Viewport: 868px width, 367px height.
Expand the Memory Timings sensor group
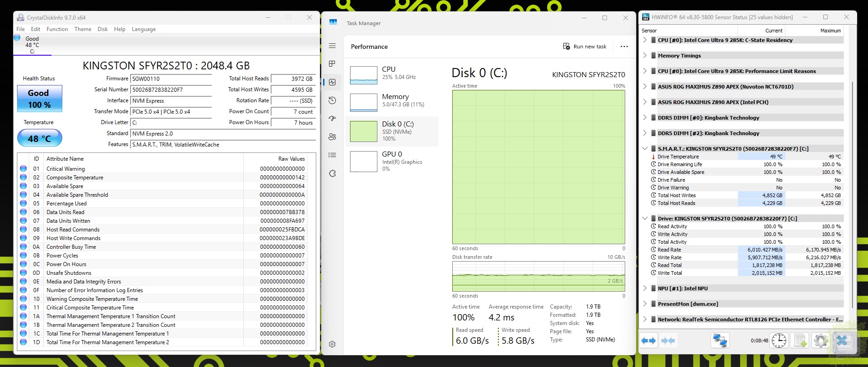pos(645,56)
